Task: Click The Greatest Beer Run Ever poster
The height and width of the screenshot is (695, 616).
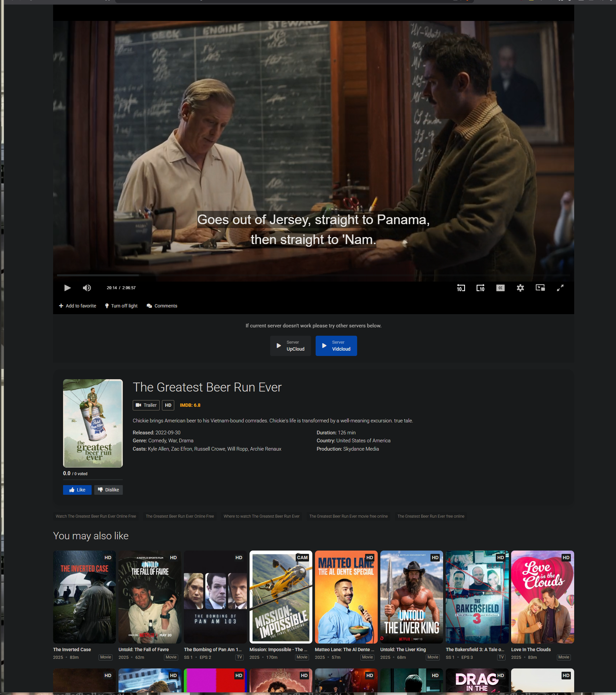Action: point(93,423)
